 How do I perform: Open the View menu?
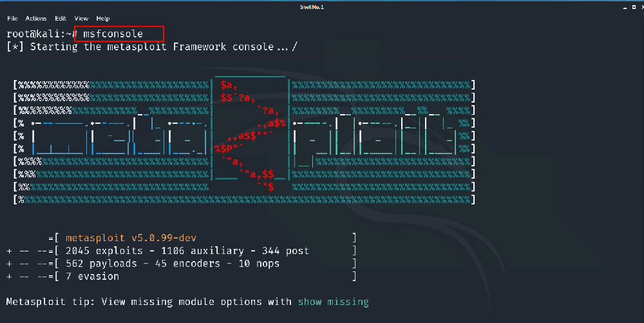(81, 19)
